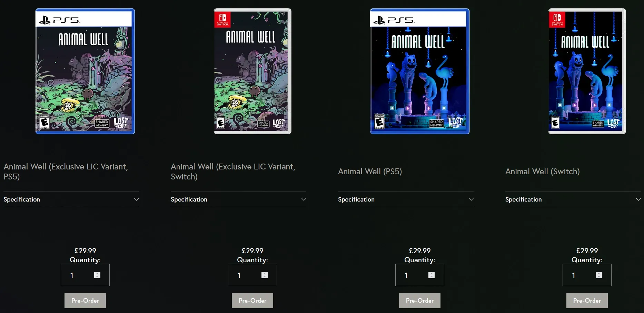Expand Specification for Exclusive LIC Variant PS5

(71, 199)
